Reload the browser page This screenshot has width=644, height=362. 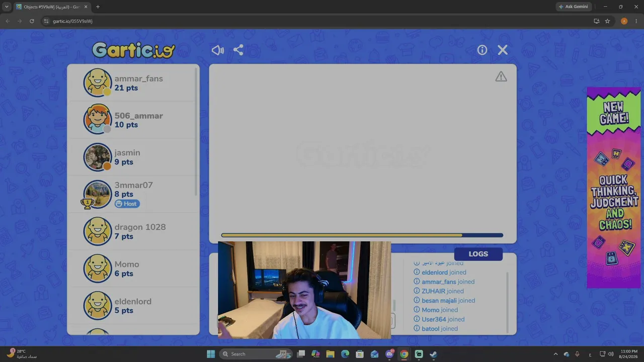coord(32,21)
